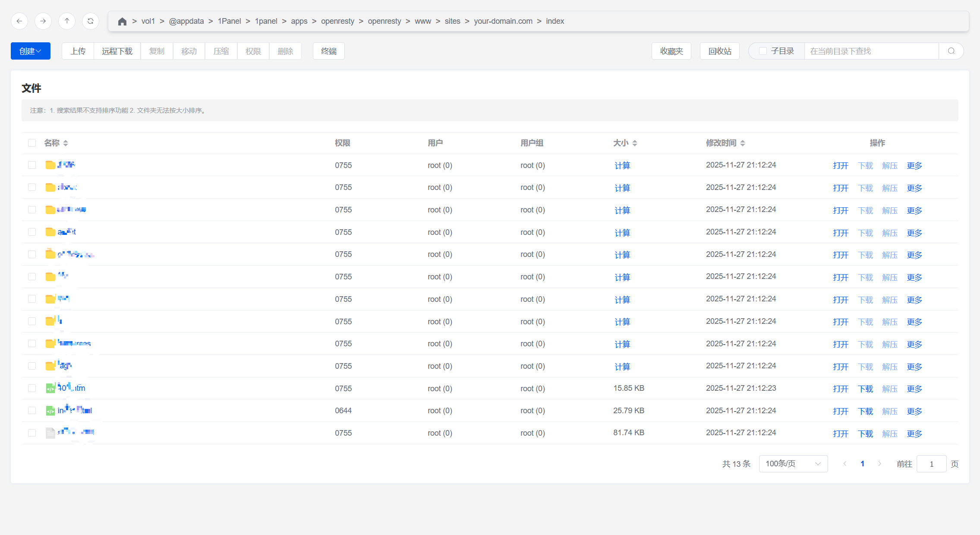Click the 压缩 compress button
980x535 pixels.
pos(221,51)
